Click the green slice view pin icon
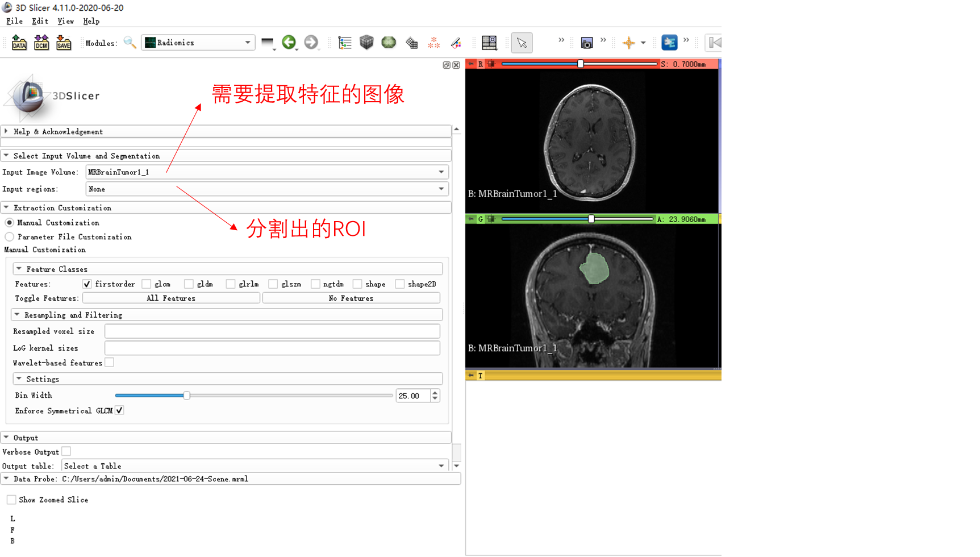Viewport: 980px width, 557px height. coord(471,219)
